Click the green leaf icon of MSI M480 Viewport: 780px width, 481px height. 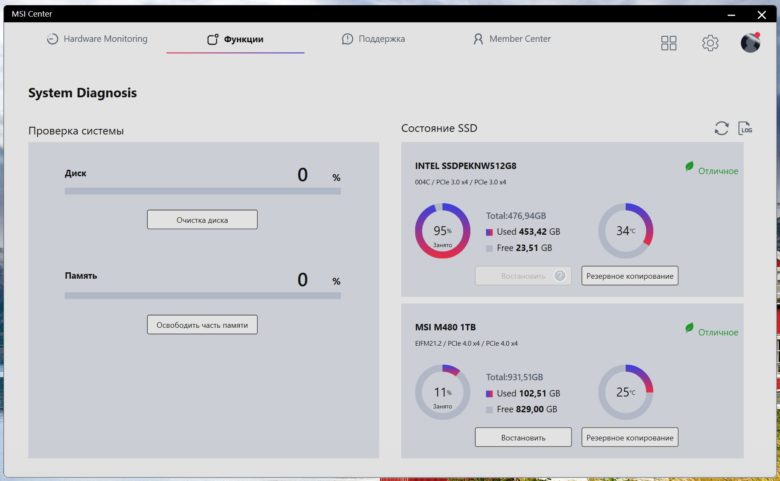689,328
